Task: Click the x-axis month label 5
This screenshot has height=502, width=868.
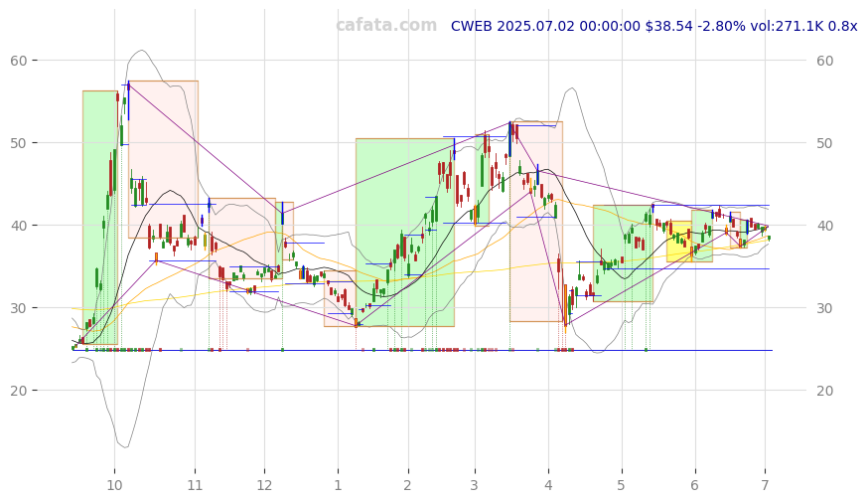Action: pyautogui.click(x=622, y=485)
